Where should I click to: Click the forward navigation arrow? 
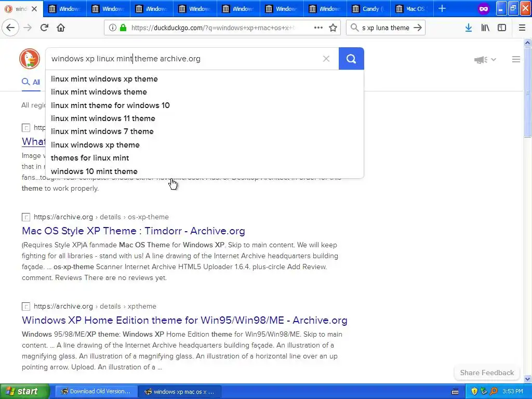point(28,28)
